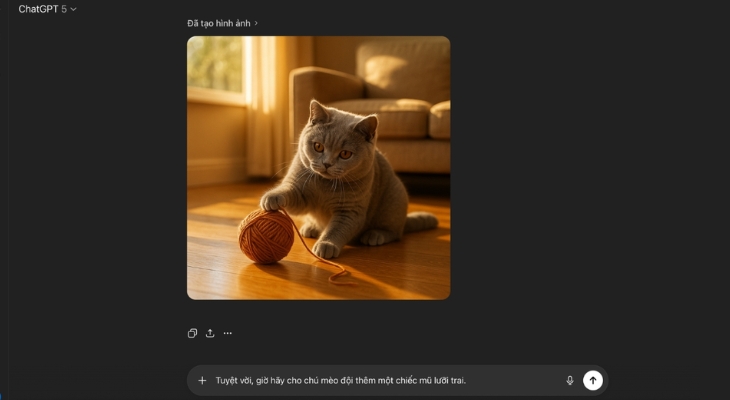The image size is (730, 400).
Task: Copy the generated image response
Action: coord(192,333)
